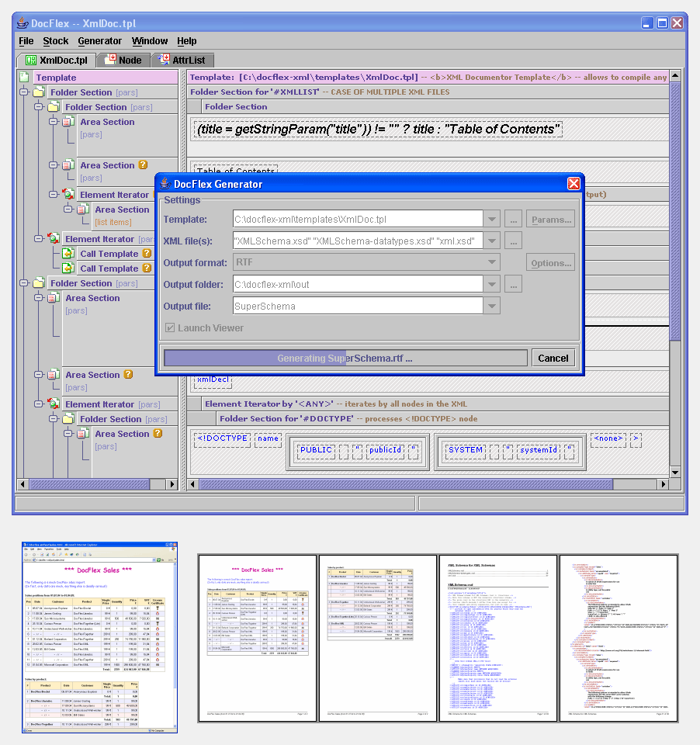The width and height of the screenshot is (700, 745).
Task: Click the Element Iterator icon above list items
Action: pyautogui.click(x=68, y=194)
